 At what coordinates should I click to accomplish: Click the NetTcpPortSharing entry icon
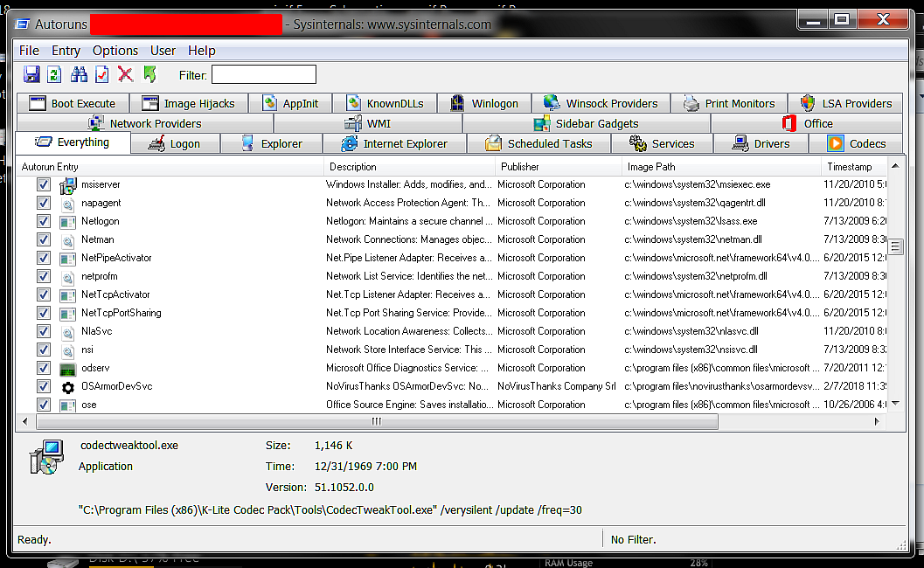[x=68, y=314]
